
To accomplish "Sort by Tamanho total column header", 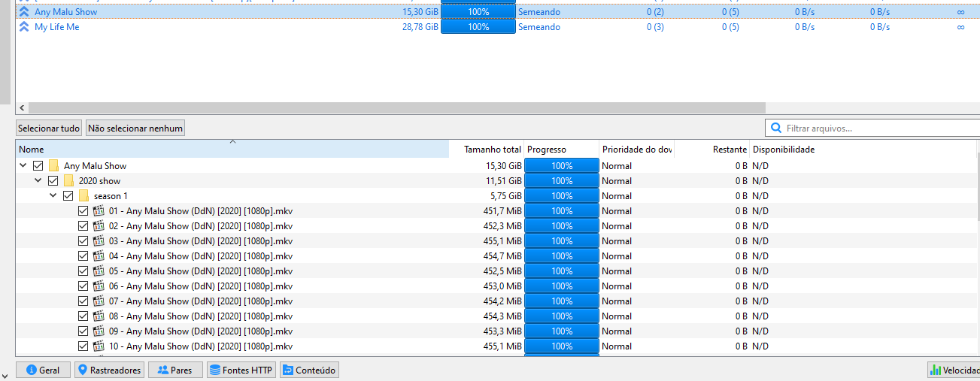I will 487,150.
